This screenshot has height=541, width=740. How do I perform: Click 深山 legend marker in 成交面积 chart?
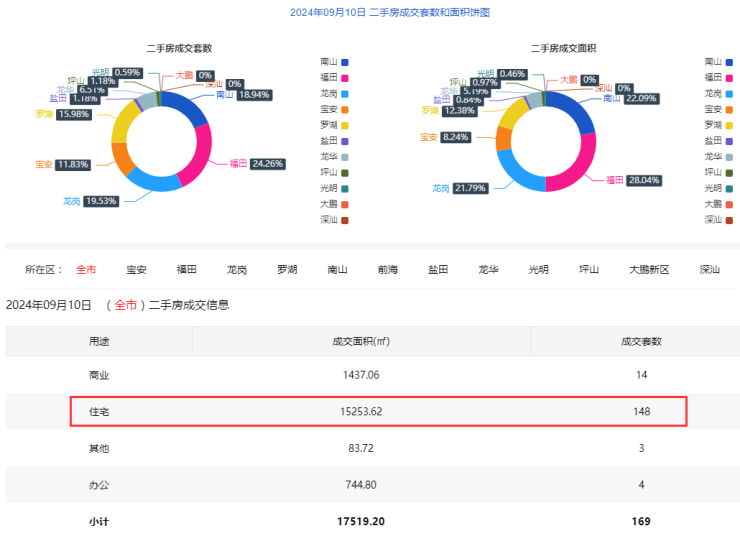730,220
